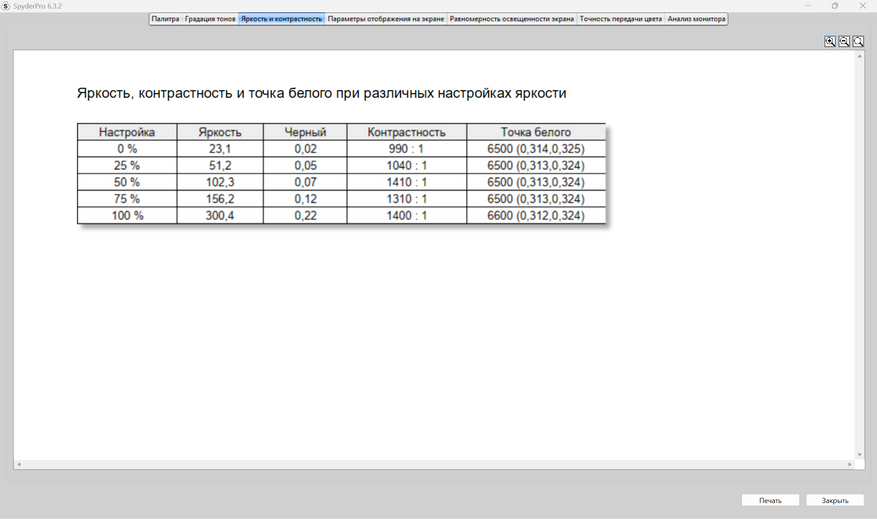
Task: Select the Яркость и контрастность tab
Action: [x=281, y=19]
